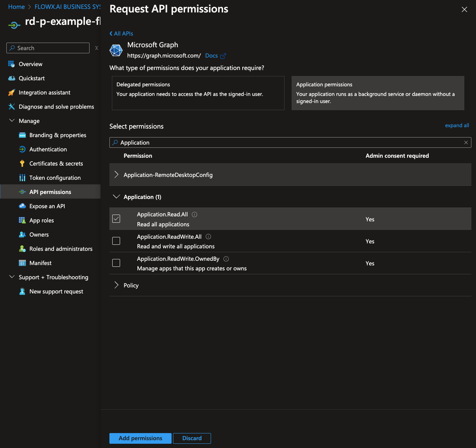Check the Application.ReadWrite.All checkbox

point(116,241)
